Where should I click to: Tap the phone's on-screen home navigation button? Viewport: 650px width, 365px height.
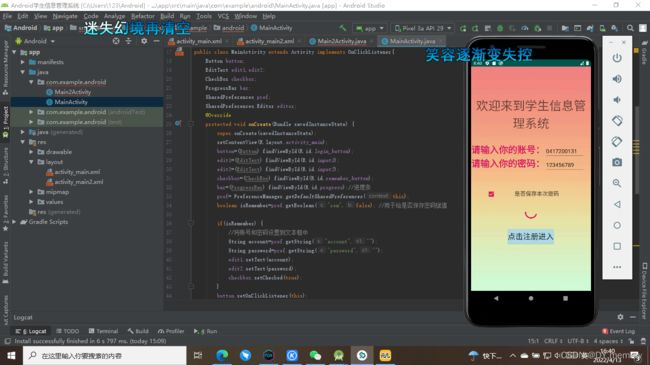click(531, 298)
